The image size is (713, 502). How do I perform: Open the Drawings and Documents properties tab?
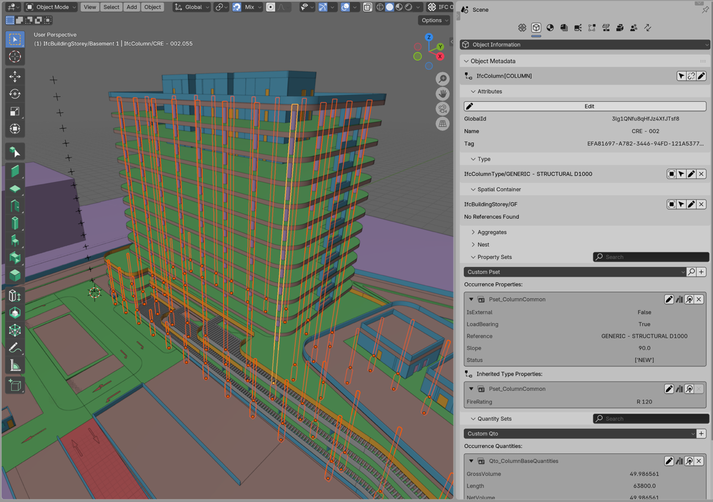[564, 28]
